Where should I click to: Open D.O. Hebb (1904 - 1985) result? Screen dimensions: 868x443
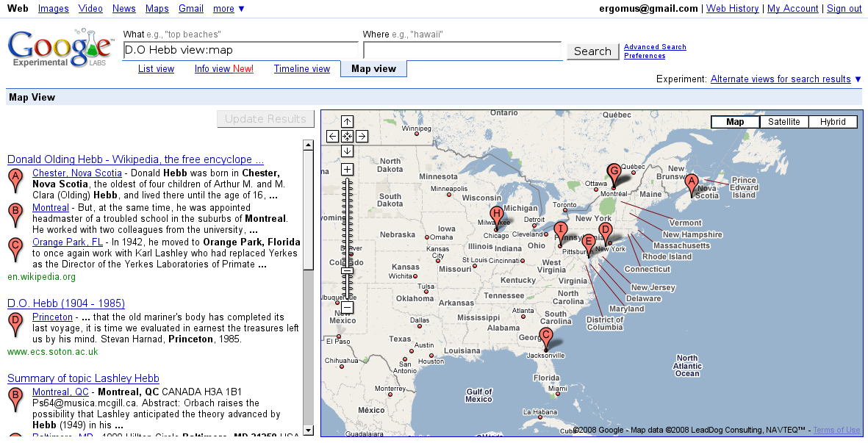pyautogui.click(x=66, y=303)
